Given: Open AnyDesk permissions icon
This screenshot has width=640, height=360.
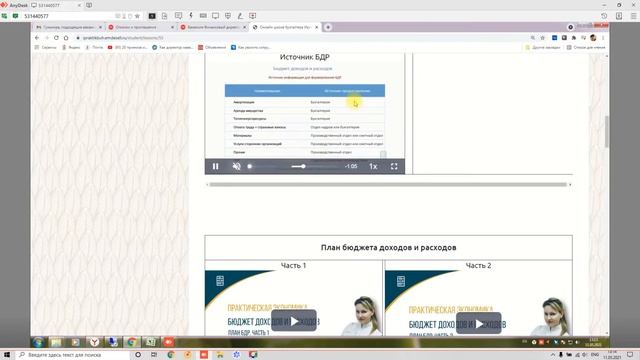Looking at the screenshot, I should [228, 16].
